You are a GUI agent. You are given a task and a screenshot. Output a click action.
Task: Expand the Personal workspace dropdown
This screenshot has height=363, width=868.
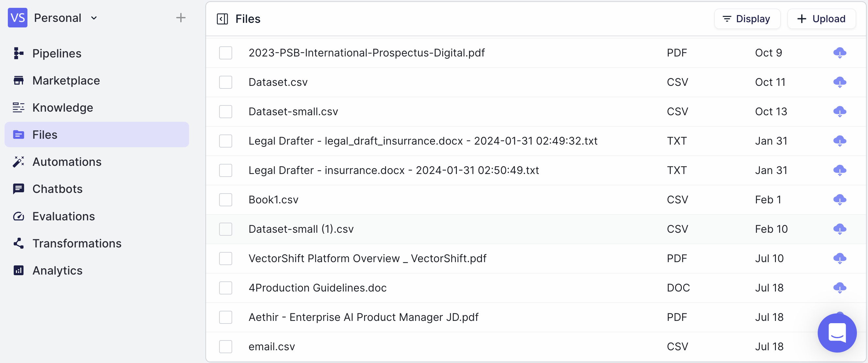94,18
